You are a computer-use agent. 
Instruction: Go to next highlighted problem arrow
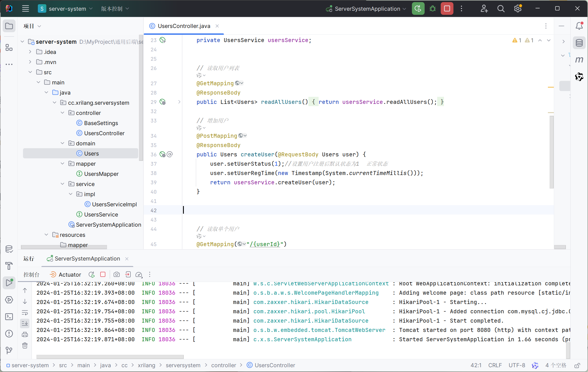coord(548,40)
